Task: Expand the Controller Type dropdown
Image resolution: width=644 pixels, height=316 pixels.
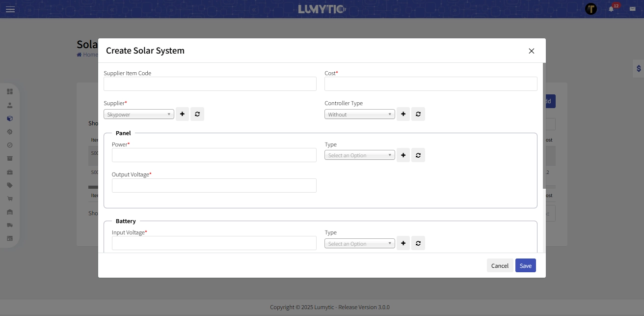Action: (360, 115)
